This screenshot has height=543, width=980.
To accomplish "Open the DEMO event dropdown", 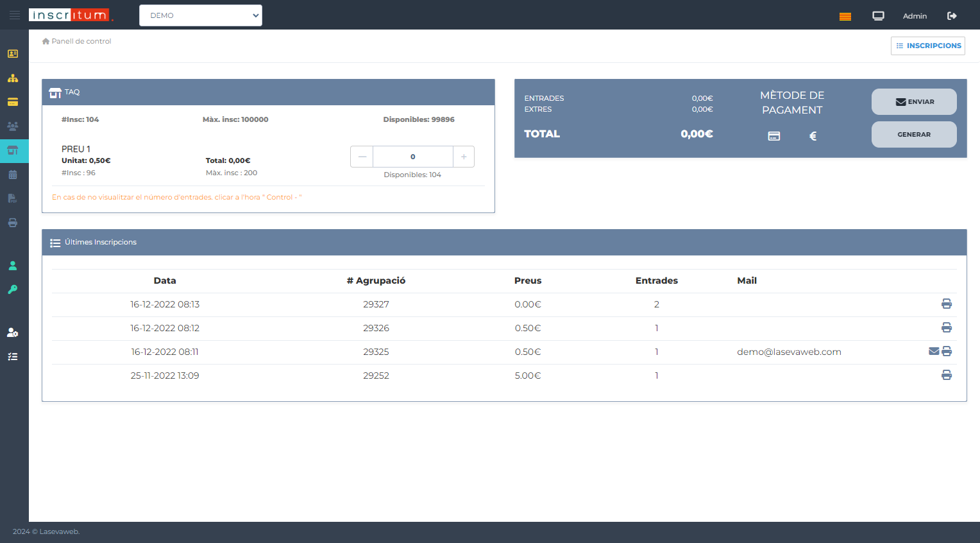I will [201, 15].
